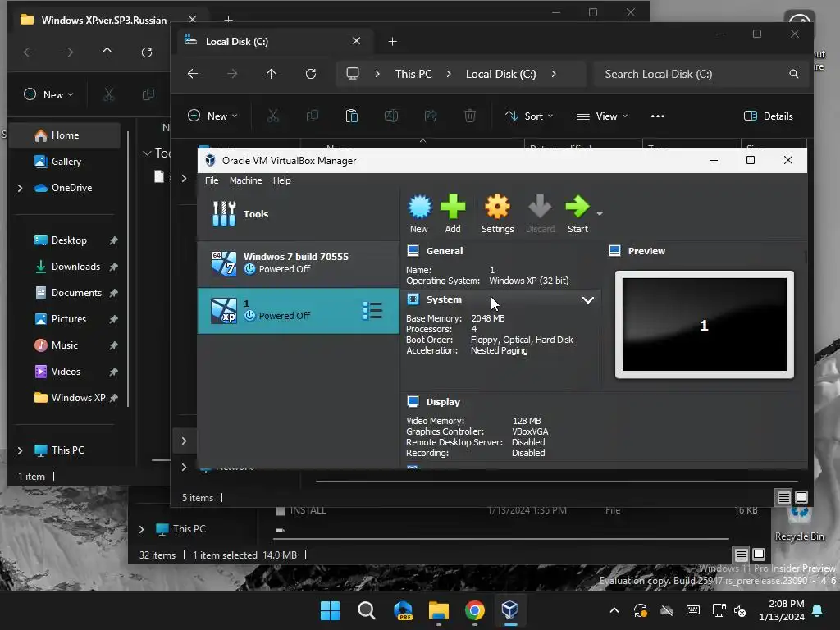The width and height of the screenshot is (840, 630).
Task: Open Documents in the navigation pane
Action: pyautogui.click(x=76, y=293)
